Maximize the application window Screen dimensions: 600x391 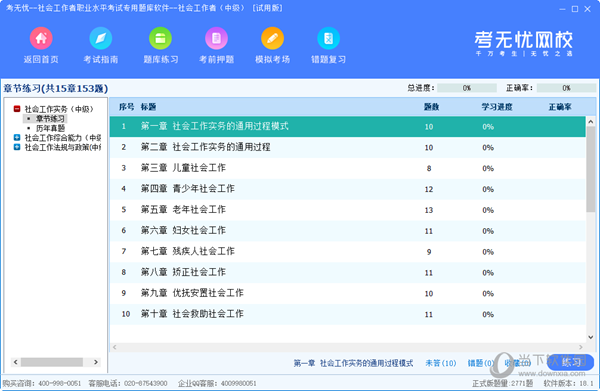click(x=575, y=9)
